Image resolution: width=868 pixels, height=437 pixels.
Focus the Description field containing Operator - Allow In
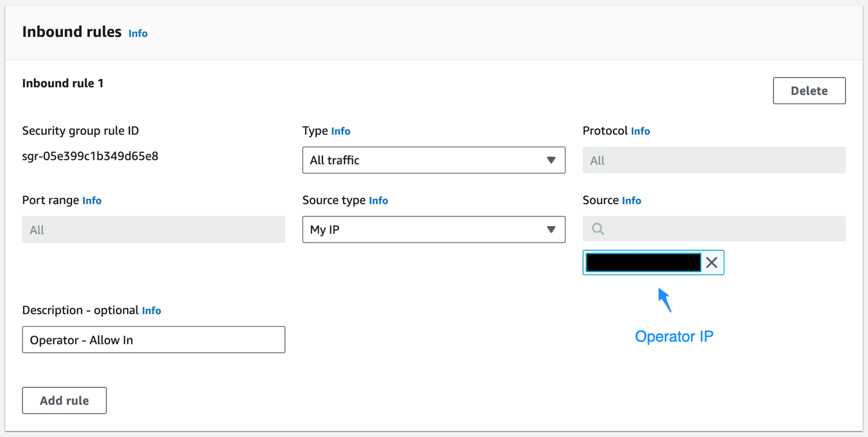coord(153,340)
